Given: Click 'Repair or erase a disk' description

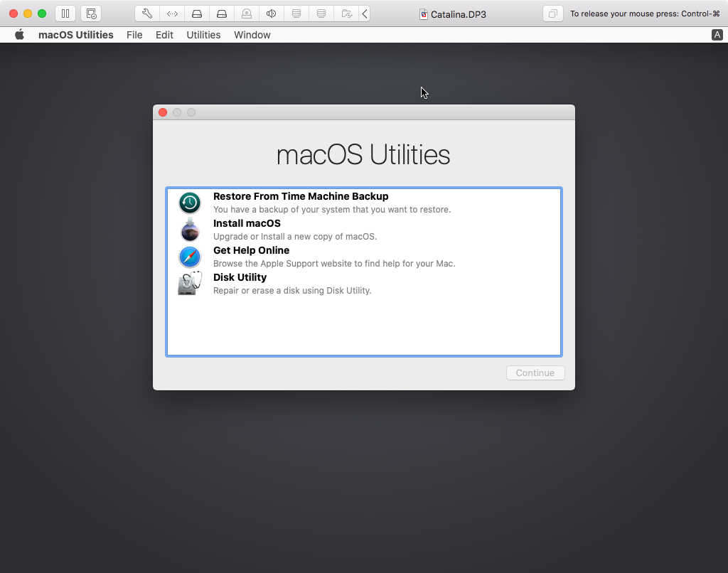Looking at the screenshot, I should pos(292,290).
